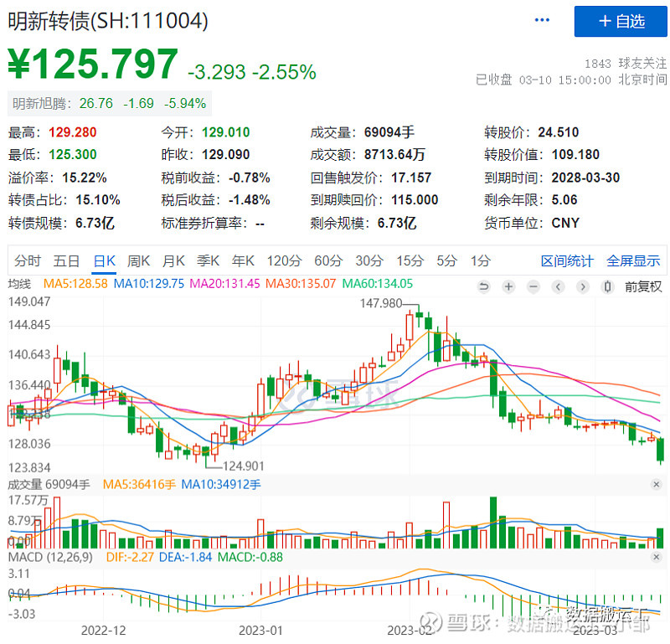Toggle candlestick style icon
Viewport: 670px width, 644px height.
click(607, 286)
